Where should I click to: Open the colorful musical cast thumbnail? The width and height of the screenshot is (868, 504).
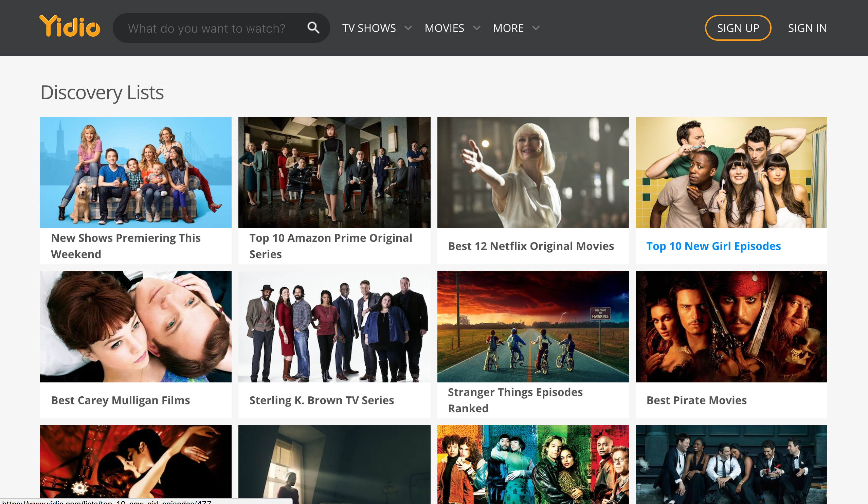533,464
